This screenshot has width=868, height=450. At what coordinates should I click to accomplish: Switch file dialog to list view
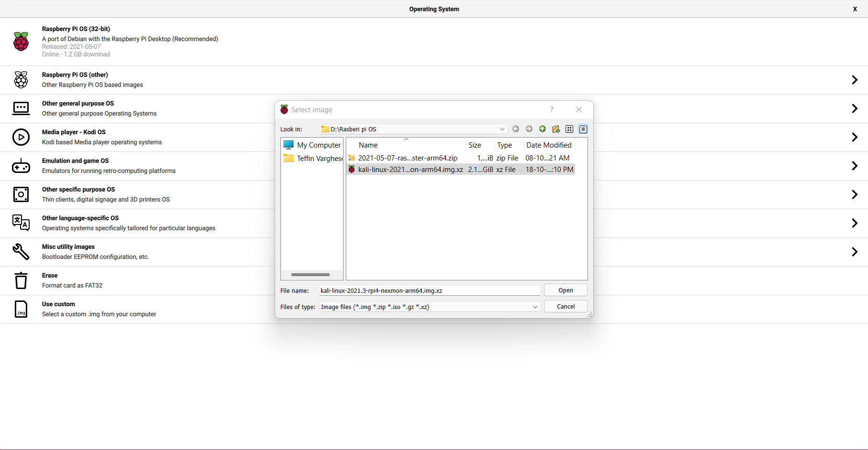click(569, 129)
